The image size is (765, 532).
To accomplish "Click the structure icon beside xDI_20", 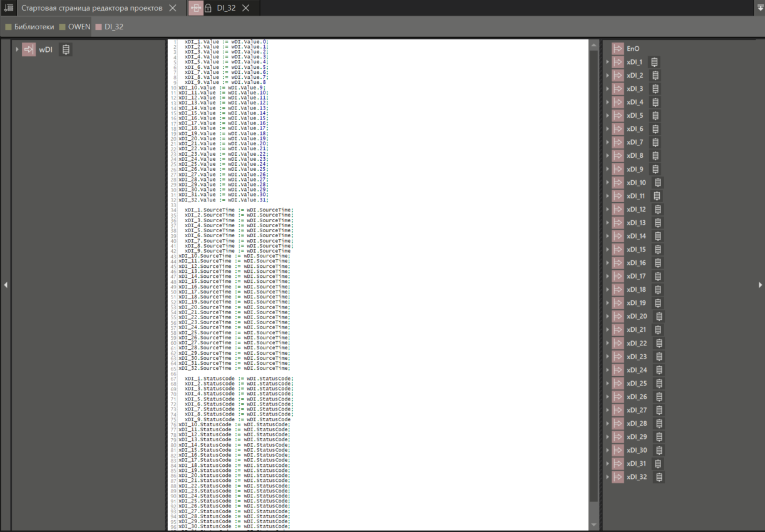I will coord(659,317).
